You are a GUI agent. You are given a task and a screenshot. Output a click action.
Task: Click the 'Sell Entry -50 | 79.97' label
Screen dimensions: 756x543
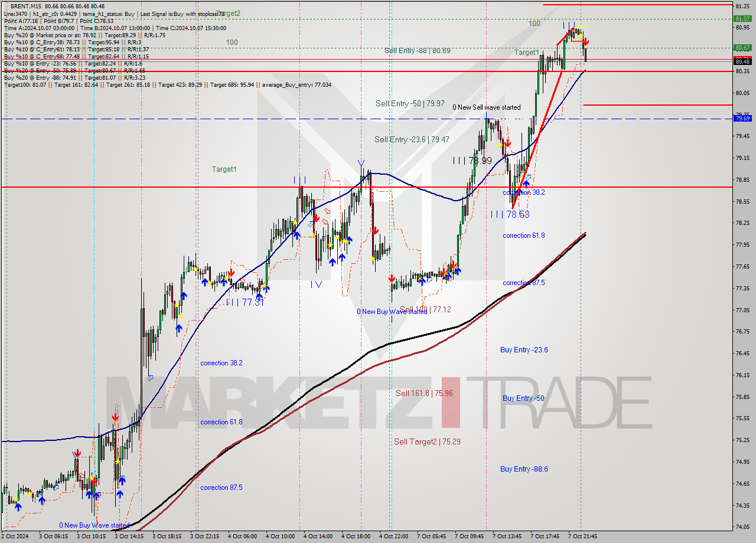410,103
